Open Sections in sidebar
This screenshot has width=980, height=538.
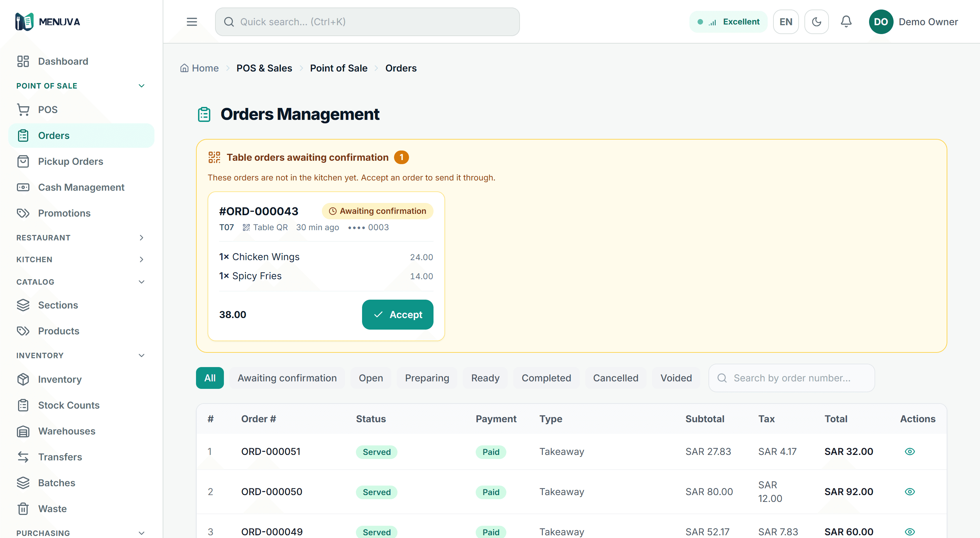tap(81, 305)
